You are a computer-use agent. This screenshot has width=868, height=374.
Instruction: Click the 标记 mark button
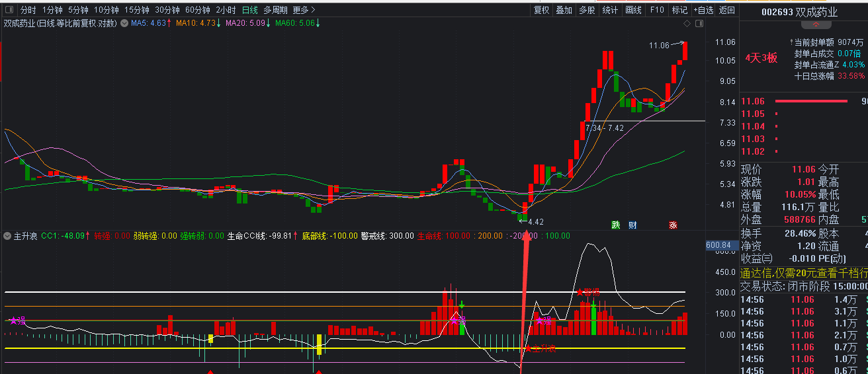[x=679, y=10]
